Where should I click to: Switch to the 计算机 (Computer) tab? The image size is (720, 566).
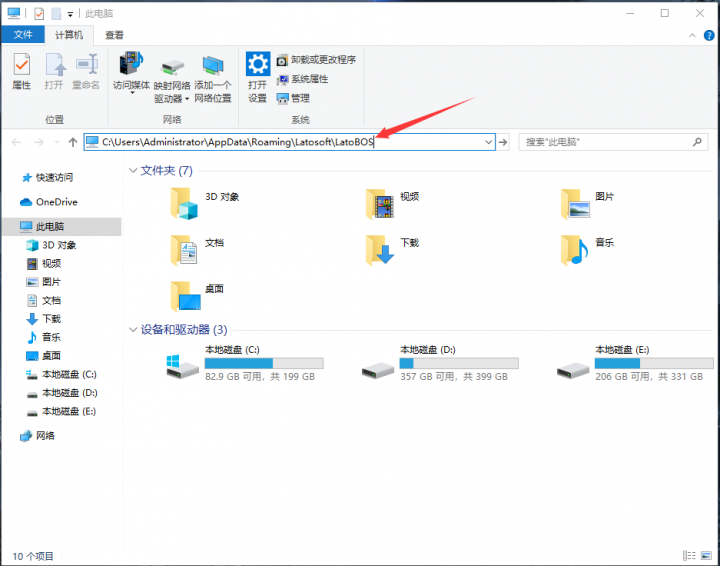[69, 35]
